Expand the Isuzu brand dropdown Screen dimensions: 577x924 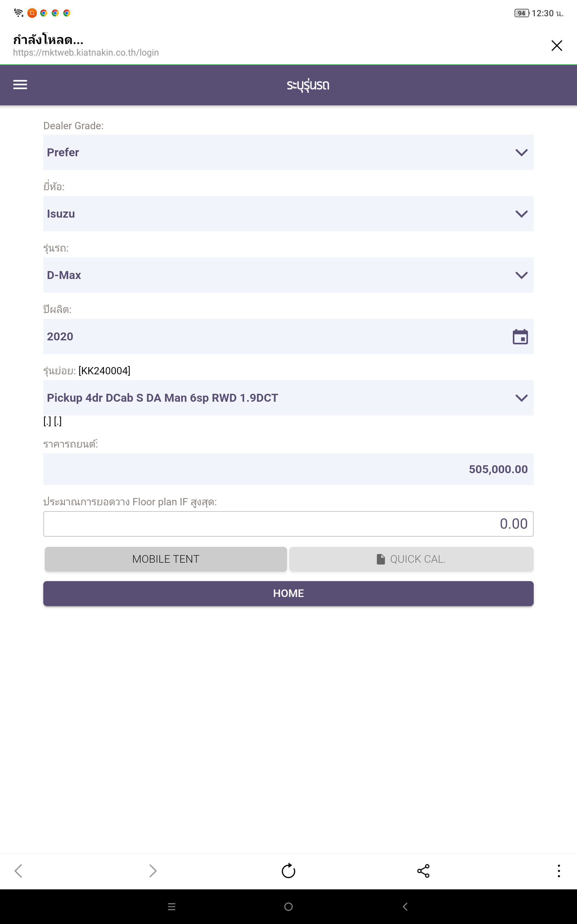pyautogui.click(x=288, y=214)
